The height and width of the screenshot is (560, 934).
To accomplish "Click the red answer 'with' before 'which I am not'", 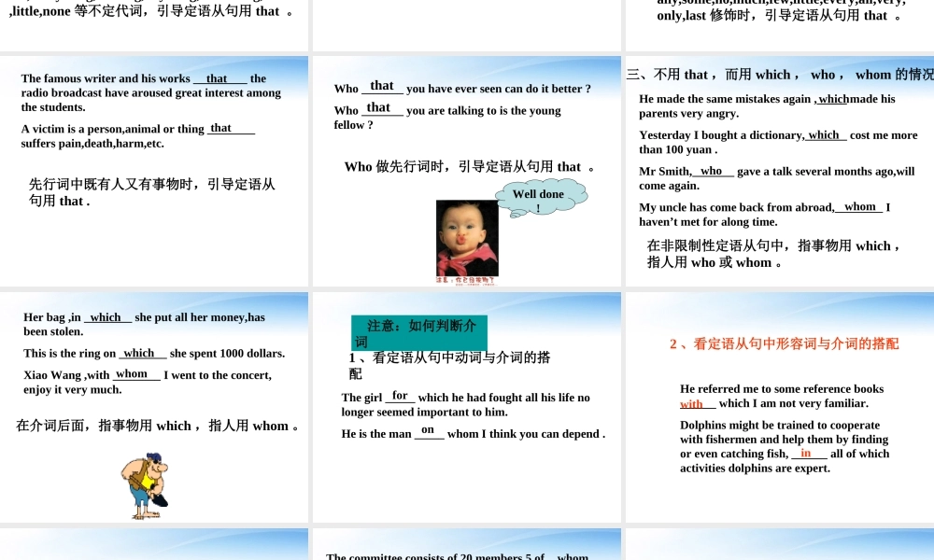I will [691, 403].
